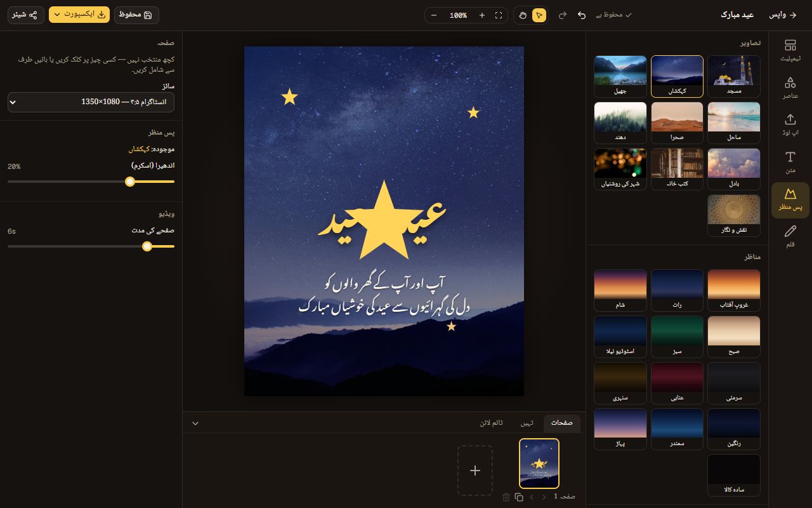Activate the pointer select tool

539,15
